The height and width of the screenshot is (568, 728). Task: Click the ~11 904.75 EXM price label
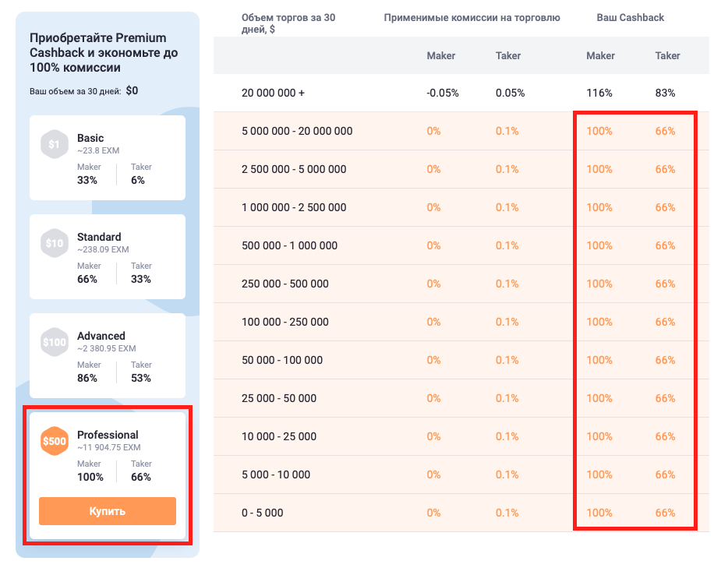[x=108, y=448]
